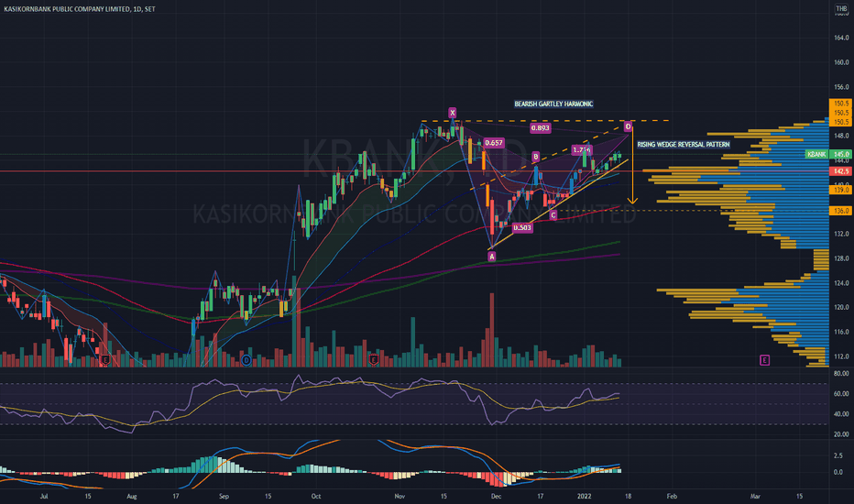Image resolution: width=854 pixels, height=504 pixels.
Task: Click the green KBANK 145.0 price tag
Action: click(x=827, y=154)
